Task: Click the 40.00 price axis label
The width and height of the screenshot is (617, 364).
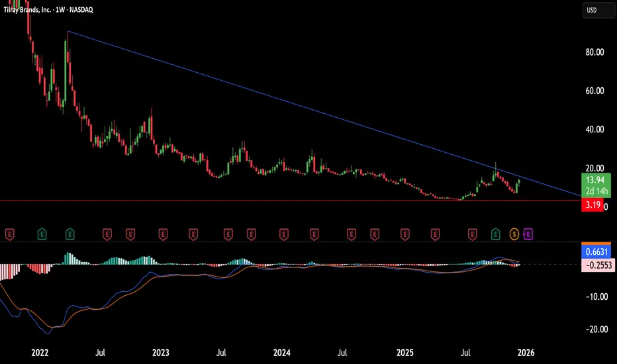Action: pos(594,130)
